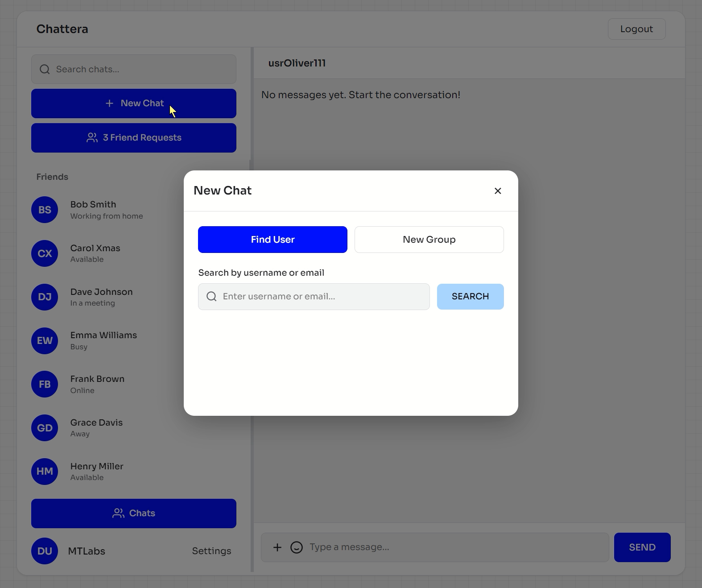Open the 3 Friend Requests button
Screen dimensions: 702x588
pyautogui.click(x=134, y=138)
